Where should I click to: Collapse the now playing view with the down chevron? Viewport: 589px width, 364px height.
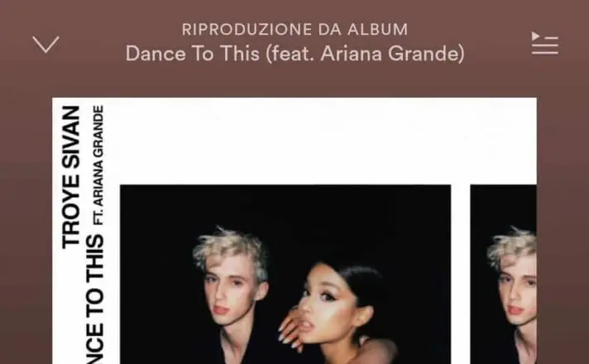coord(45,45)
